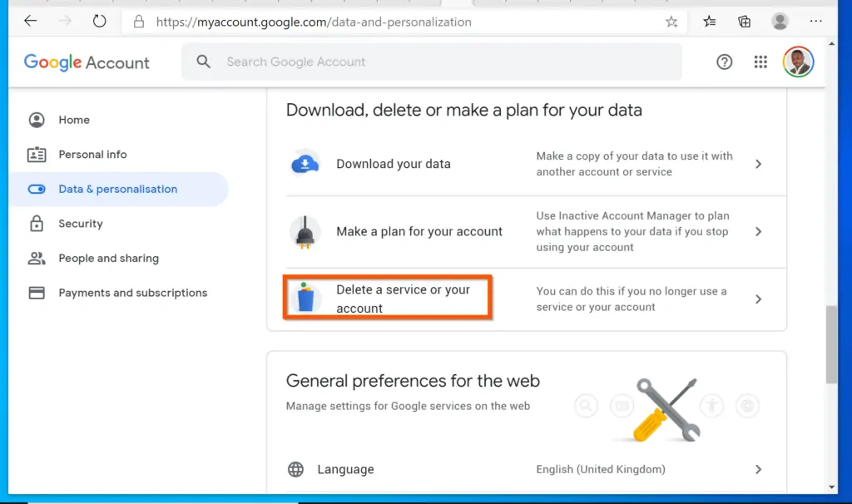Open the Google profile avatar picture
This screenshot has width=852, height=504.
[x=798, y=62]
